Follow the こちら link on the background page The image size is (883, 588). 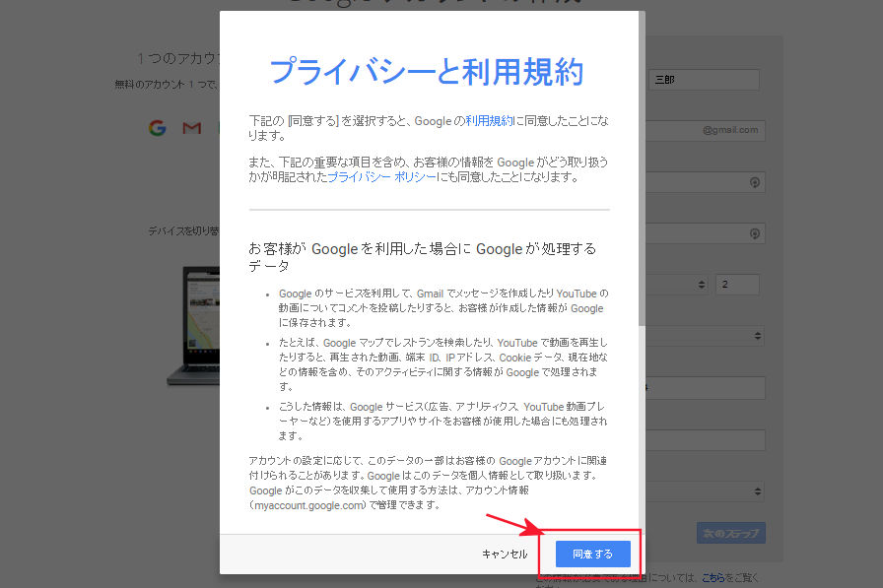click(x=713, y=578)
